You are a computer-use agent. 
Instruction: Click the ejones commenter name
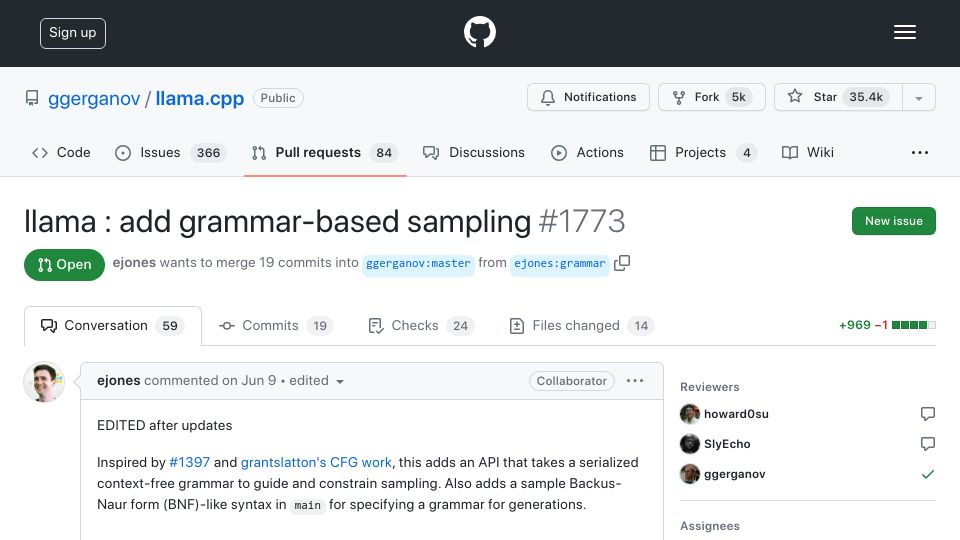119,380
